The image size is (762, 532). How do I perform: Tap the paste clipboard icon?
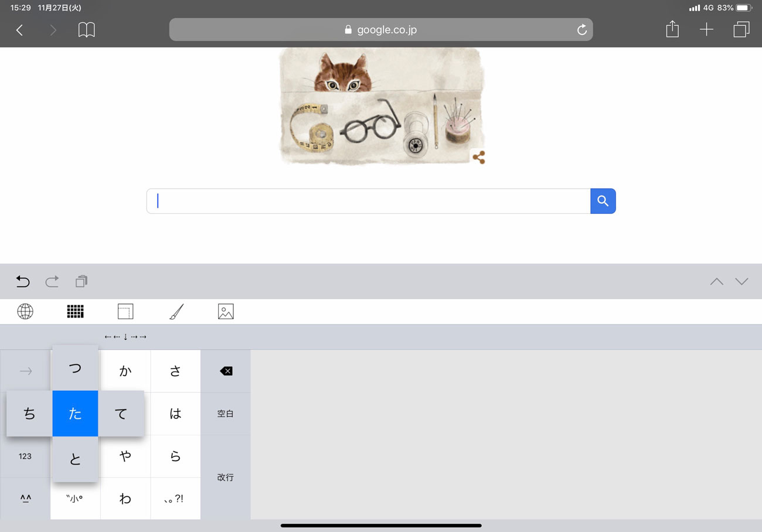(81, 282)
